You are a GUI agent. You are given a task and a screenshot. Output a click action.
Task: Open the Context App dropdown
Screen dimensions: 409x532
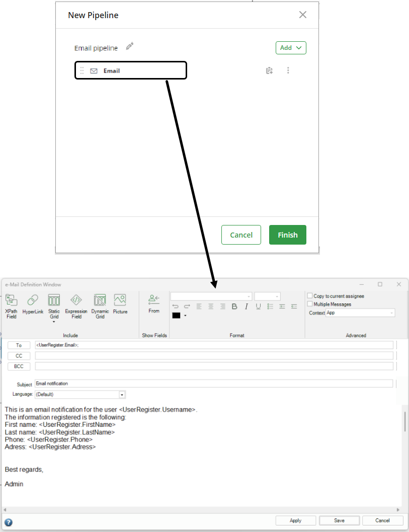(x=361, y=313)
